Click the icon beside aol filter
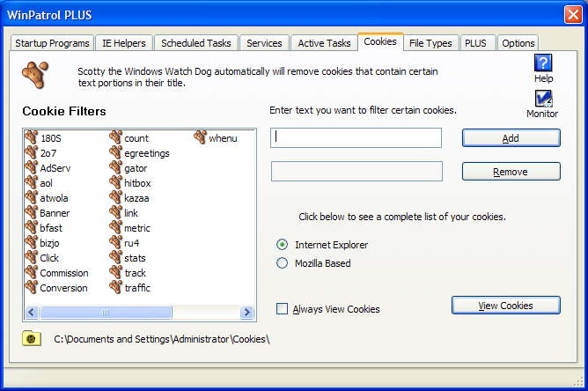Screen dimensions: 588x391 (x=32, y=182)
